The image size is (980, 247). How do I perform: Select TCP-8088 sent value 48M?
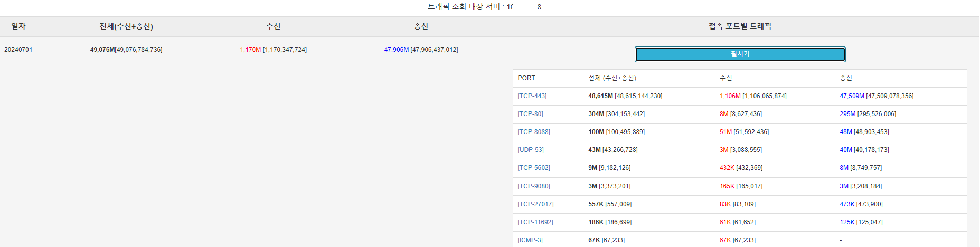(846, 132)
